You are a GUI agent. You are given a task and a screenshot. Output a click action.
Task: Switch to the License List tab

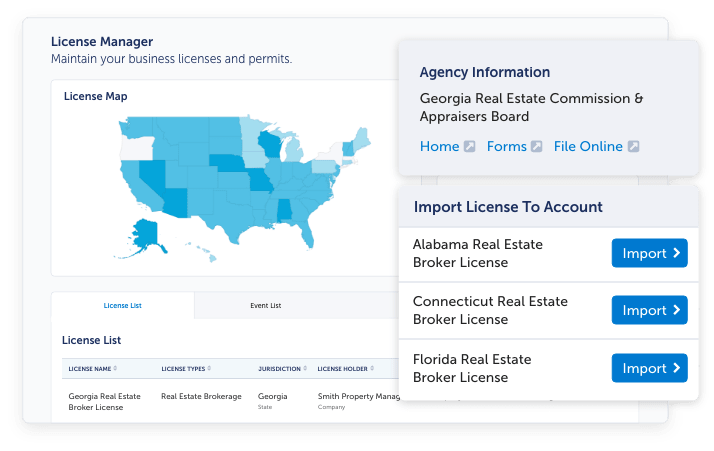pos(122,305)
